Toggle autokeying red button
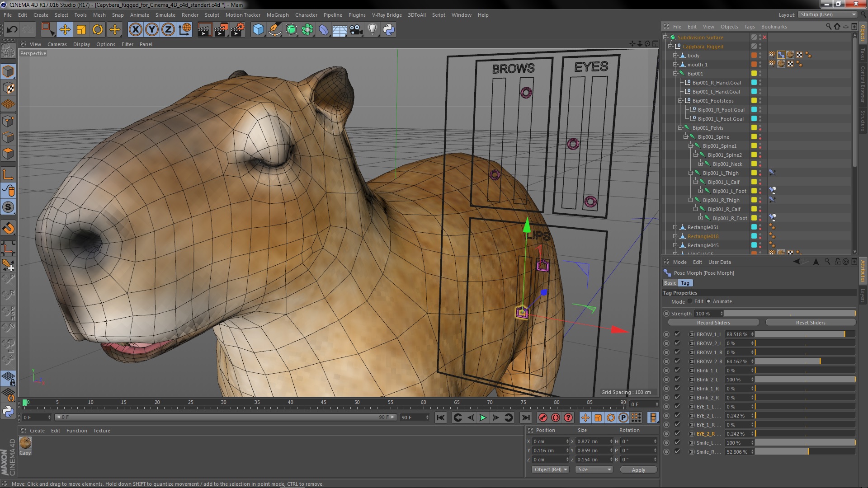 pyautogui.click(x=556, y=418)
